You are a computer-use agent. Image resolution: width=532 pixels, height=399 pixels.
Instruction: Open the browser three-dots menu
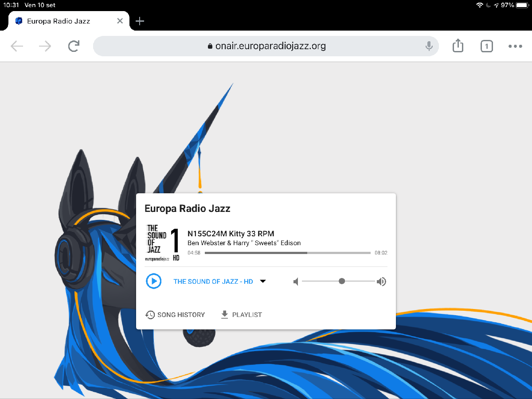tap(515, 46)
